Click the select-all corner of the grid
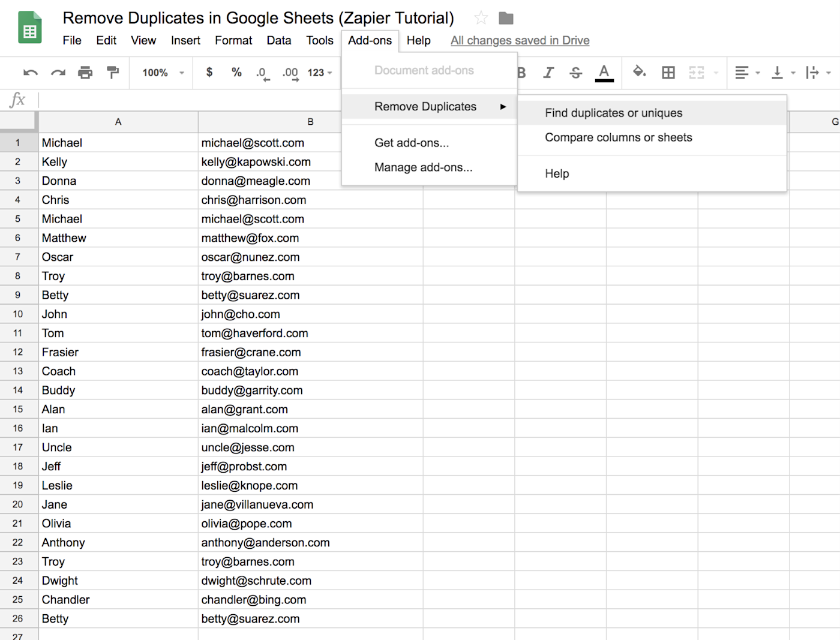Image resolution: width=840 pixels, height=640 pixels. tap(18, 121)
